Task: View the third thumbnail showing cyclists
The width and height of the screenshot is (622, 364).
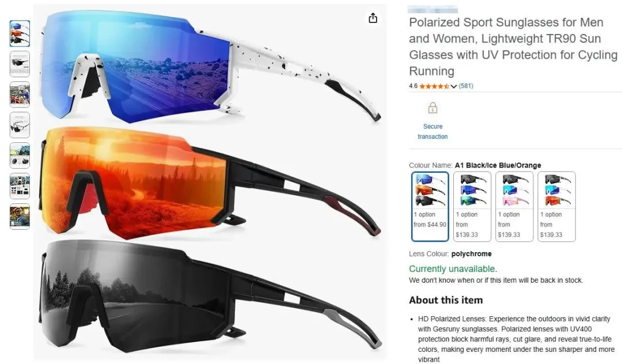Action: (x=20, y=94)
